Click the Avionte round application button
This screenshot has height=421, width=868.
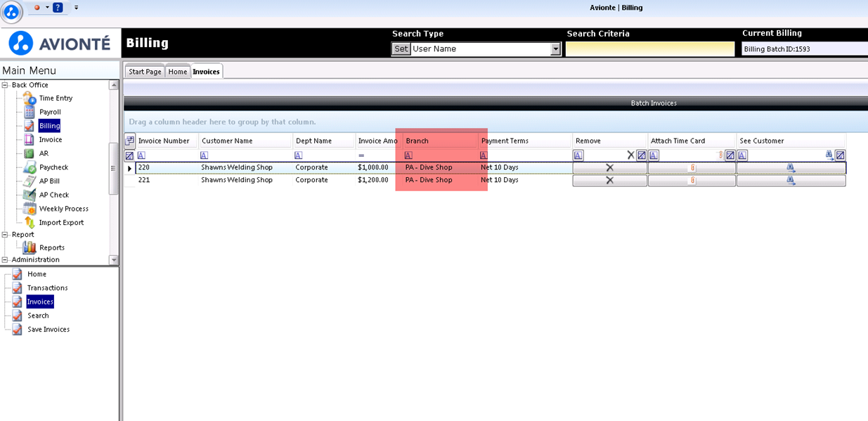tap(12, 12)
